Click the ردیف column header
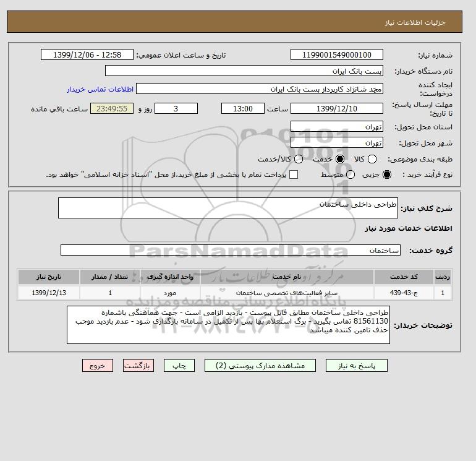This screenshot has height=461, width=476. coord(443,277)
